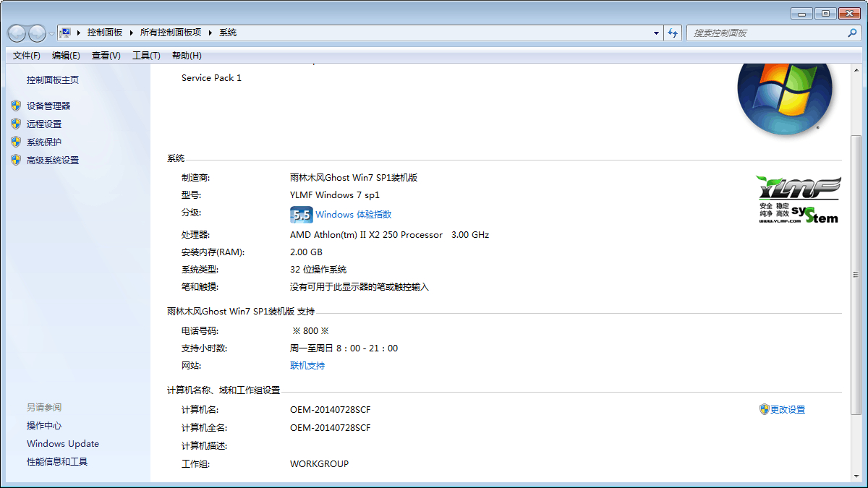Open the address bar history dropdown

[656, 33]
